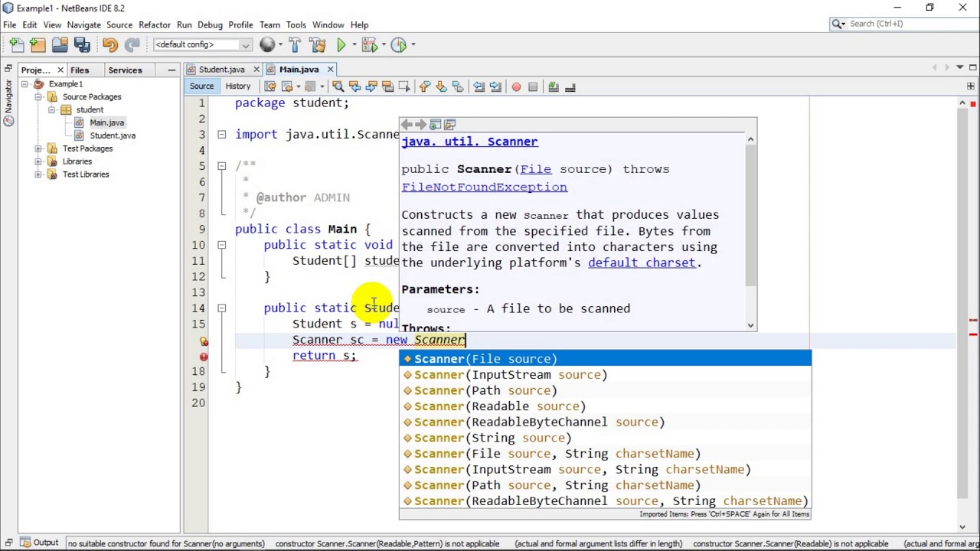
Task: Select Student.java in project tree
Action: point(113,135)
